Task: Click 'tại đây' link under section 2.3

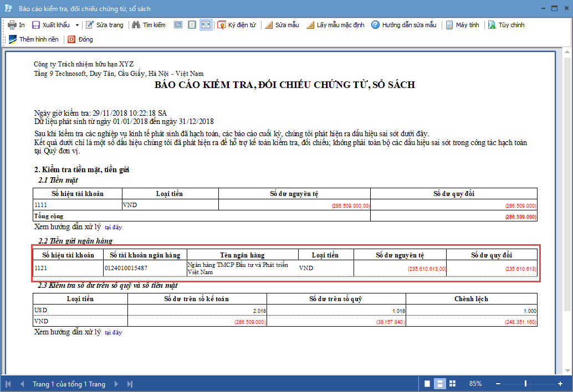Action: [113, 333]
